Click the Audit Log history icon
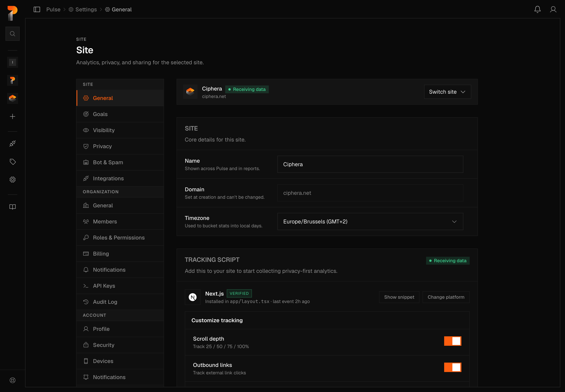The width and height of the screenshot is (565, 392). pos(86,302)
